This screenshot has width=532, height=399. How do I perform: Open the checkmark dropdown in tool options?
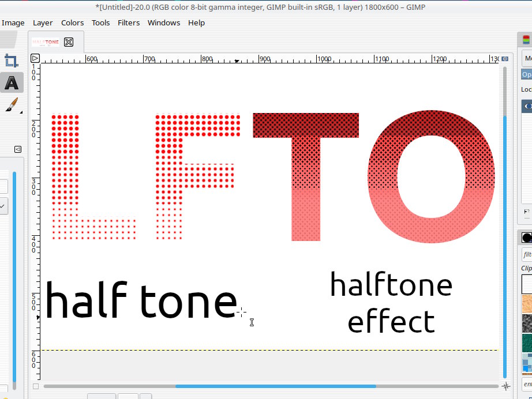3,206
